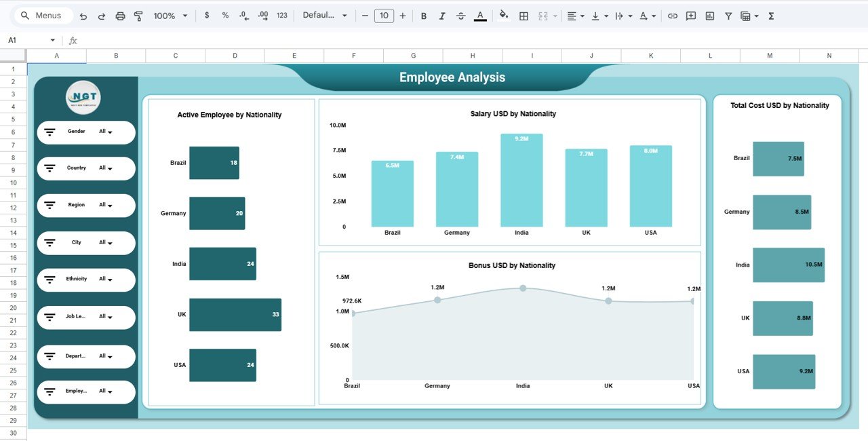Image resolution: width=868 pixels, height=441 pixels.
Task: Open the functions (Σ) tool
Action: click(770, 15)
